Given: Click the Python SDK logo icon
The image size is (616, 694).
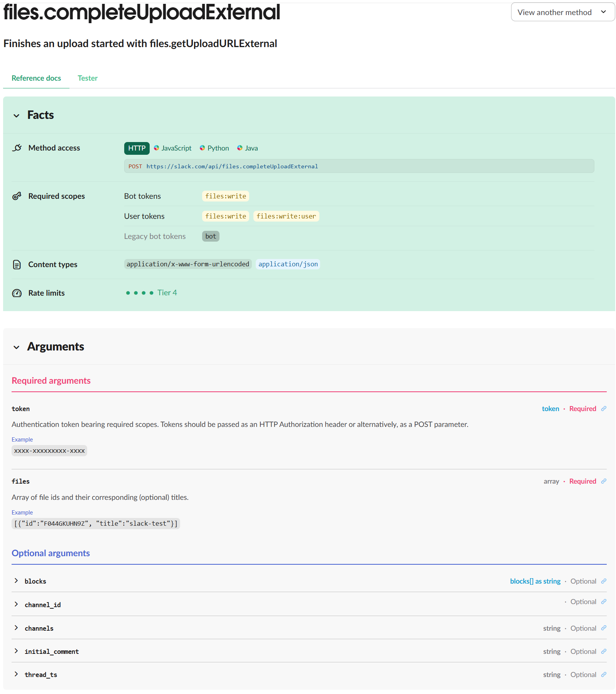Looking at the screenshot, I should 203,148.
